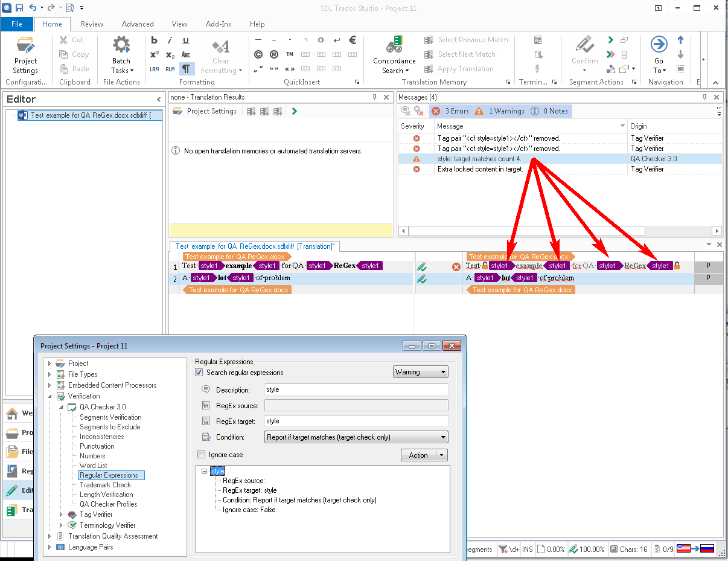This screenshot has width=728, height=561.
Task: Select Trademark Check in settings tree
Action: pyautogui.click(x=105, y=485)
